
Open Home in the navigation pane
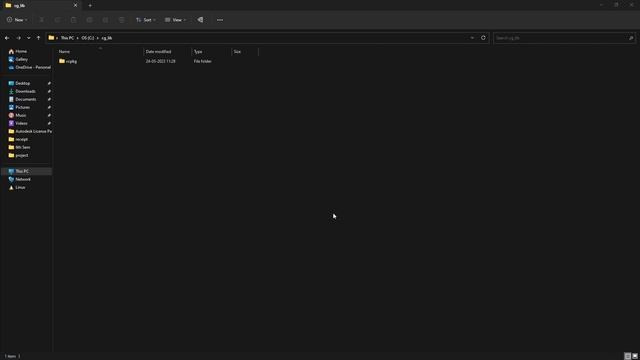click(x=21, y=51)
